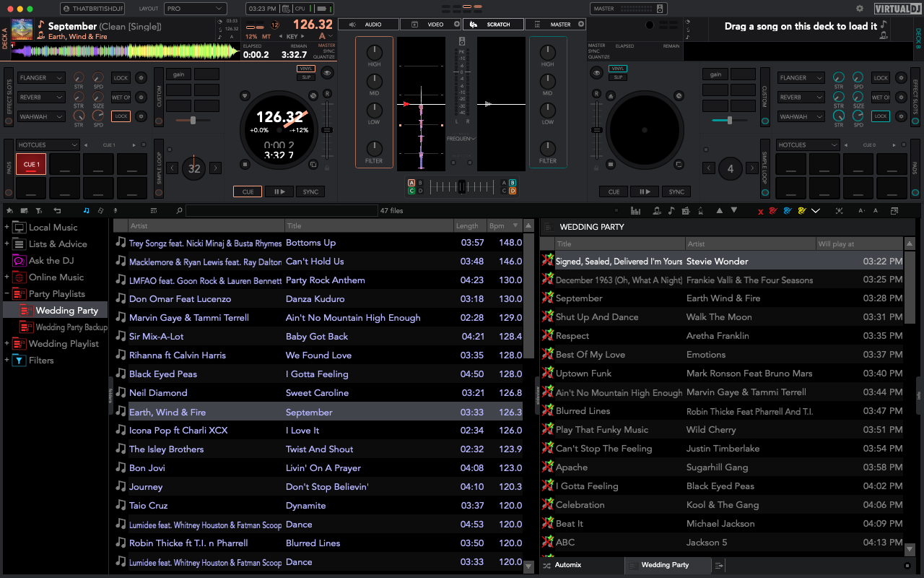Toggle deck A flanger LOCK
Screen dimensions: 924x578
click(121, 78)
